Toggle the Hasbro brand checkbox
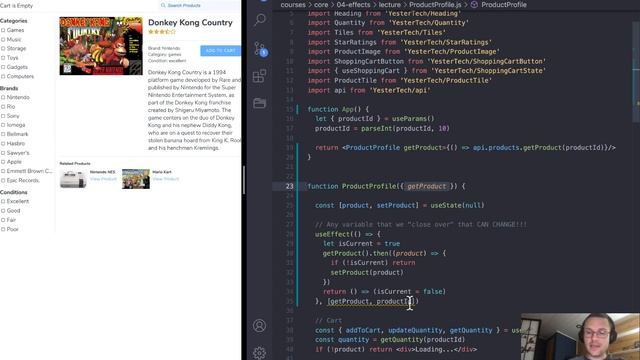Image resolution: width=640 pixels, height=360 pixels. pyautogui.click(x=3, y=144)
